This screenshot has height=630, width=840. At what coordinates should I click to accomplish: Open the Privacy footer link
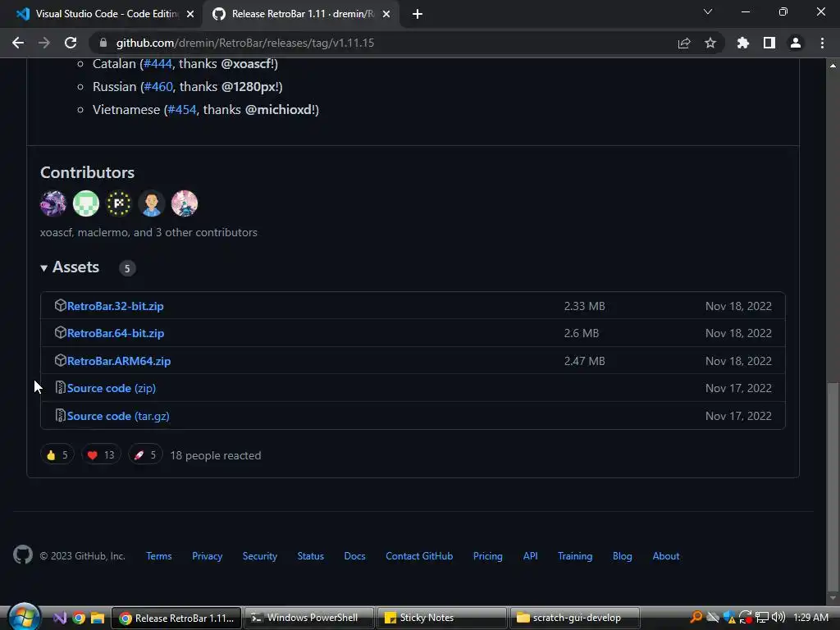click(x=208, y=556)
